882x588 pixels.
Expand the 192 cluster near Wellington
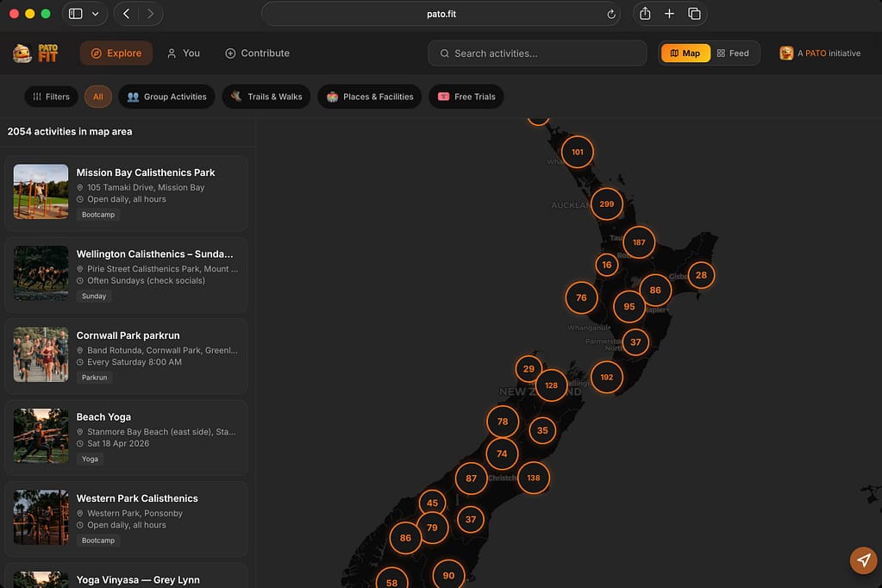click(607, 377)
